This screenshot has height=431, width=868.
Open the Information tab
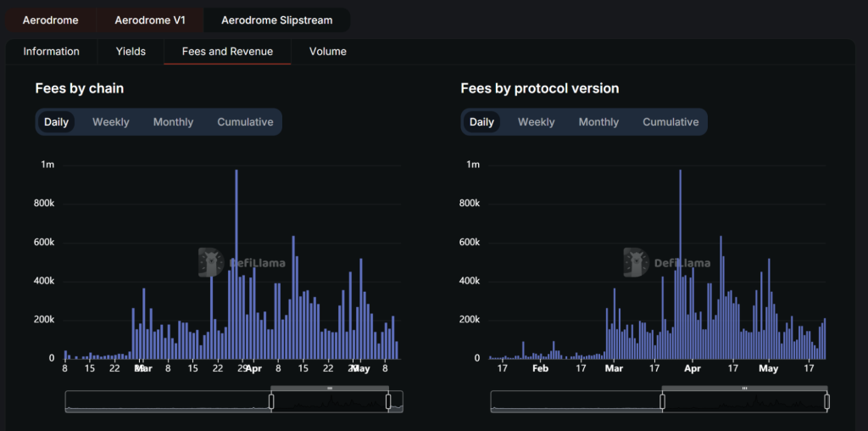point(52,52)
